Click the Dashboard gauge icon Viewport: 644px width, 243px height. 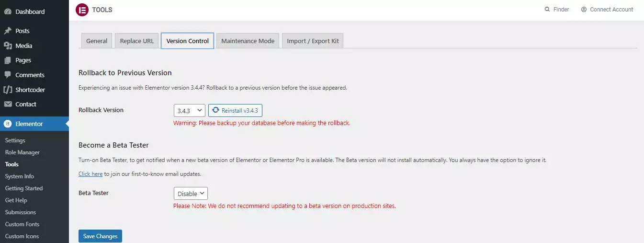(x=8, y=12)
